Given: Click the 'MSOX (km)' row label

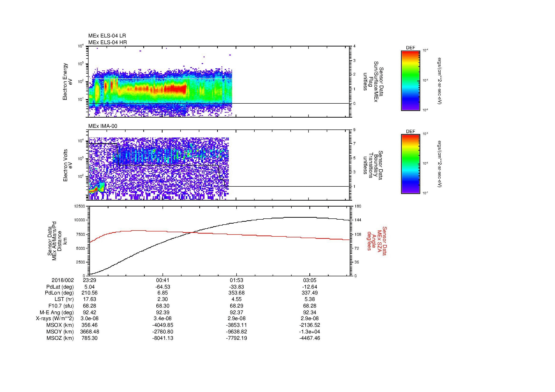Looking at the screenshot, I should tap(60, 325).
